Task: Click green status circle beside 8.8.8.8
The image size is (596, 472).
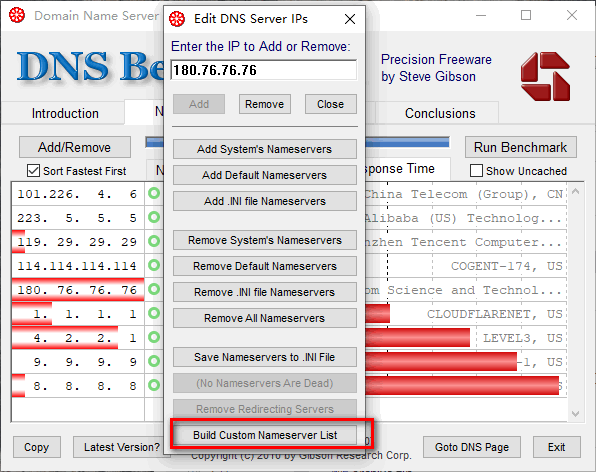Action: click(154, 385)
